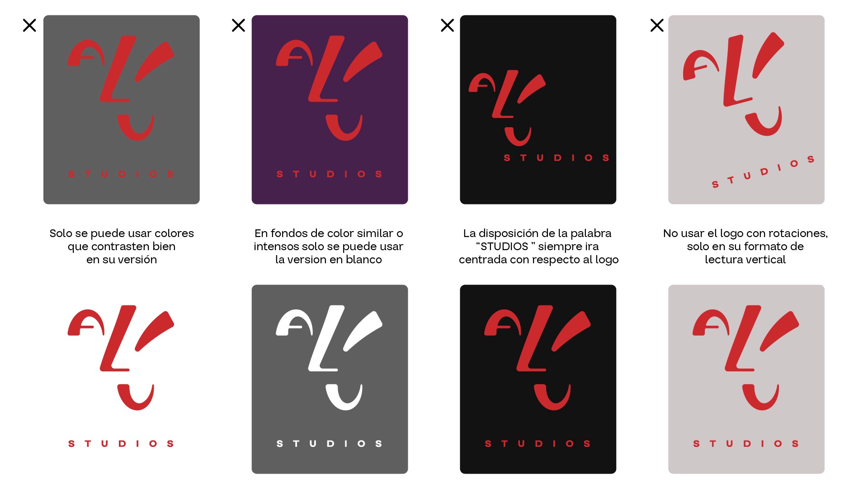
Task: Click the red U shape in purple card
Action: 344,127
